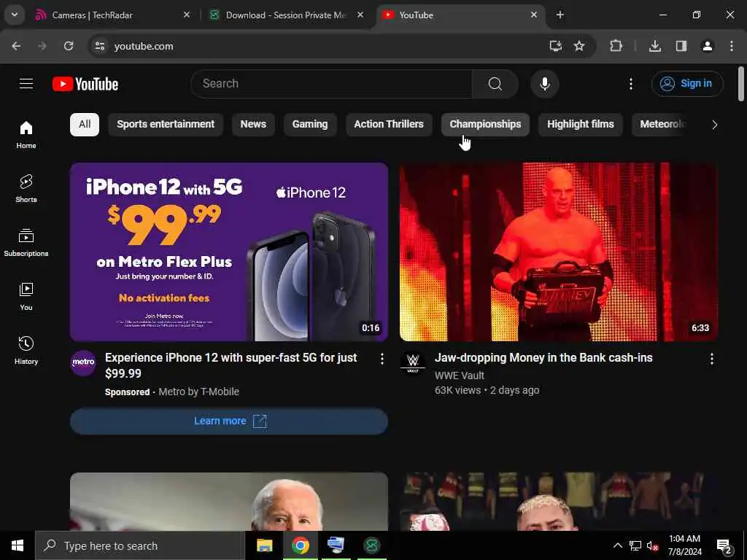Click title Jaw-dropping Money in the Bank cash-ins
Screen dimensions: 747x560
point(543,357)
